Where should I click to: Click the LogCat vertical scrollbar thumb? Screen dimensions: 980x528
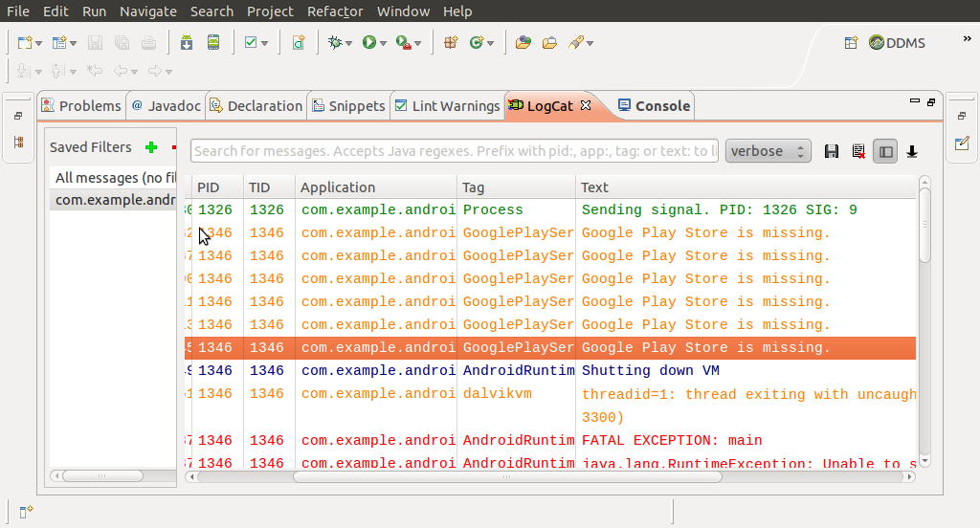[x=925, y=225]
